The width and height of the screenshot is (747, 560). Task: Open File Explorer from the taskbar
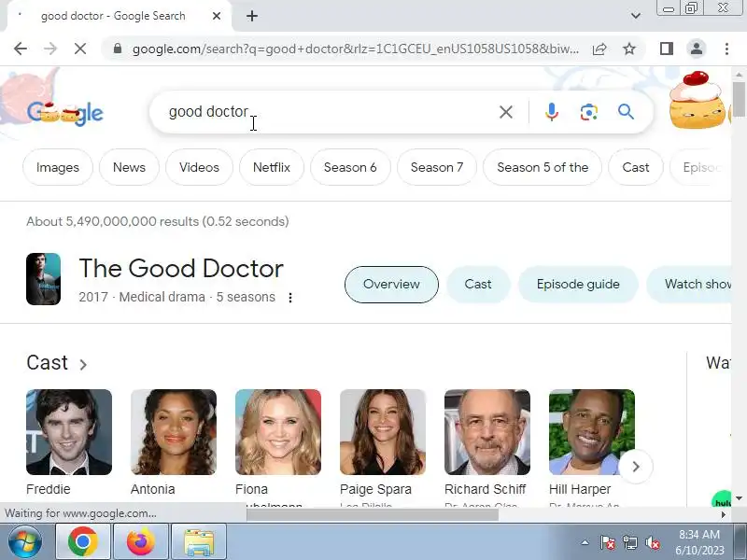coord(198,542)
